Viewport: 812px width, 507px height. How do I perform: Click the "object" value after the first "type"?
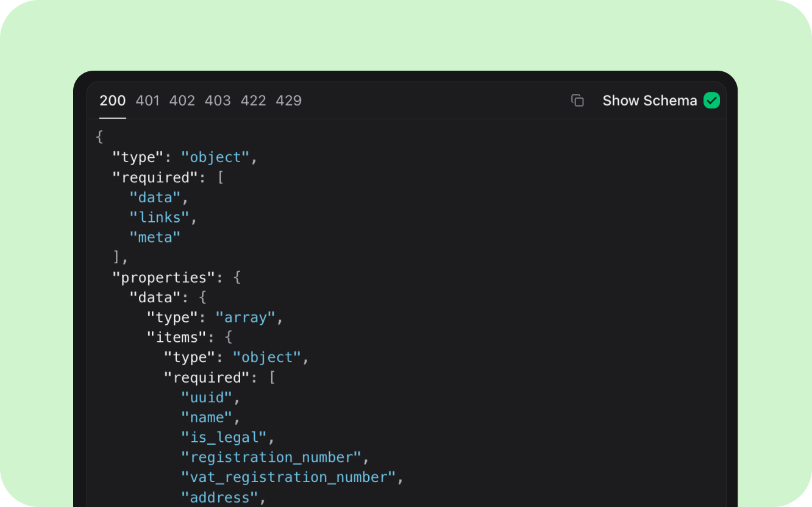(216, 157)
